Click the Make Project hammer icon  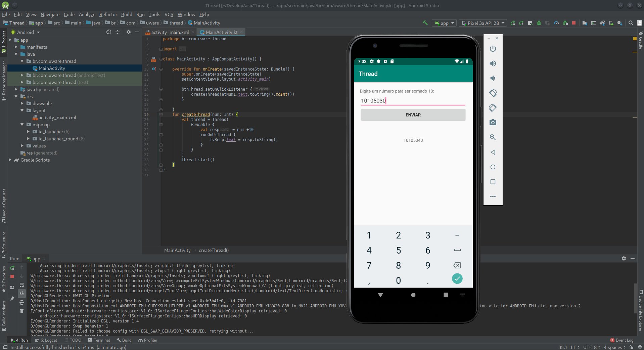click(425, 23)
